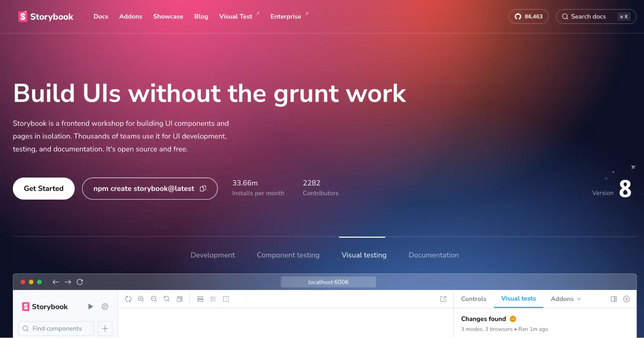Open the story in a new browser tab
The image size is (644, 338).
coord(443,299)
